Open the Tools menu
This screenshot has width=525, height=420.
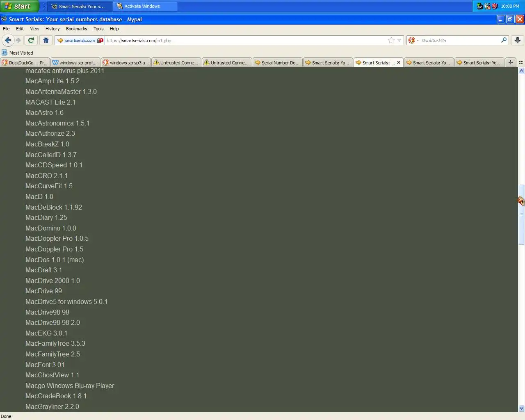[98, 29]
